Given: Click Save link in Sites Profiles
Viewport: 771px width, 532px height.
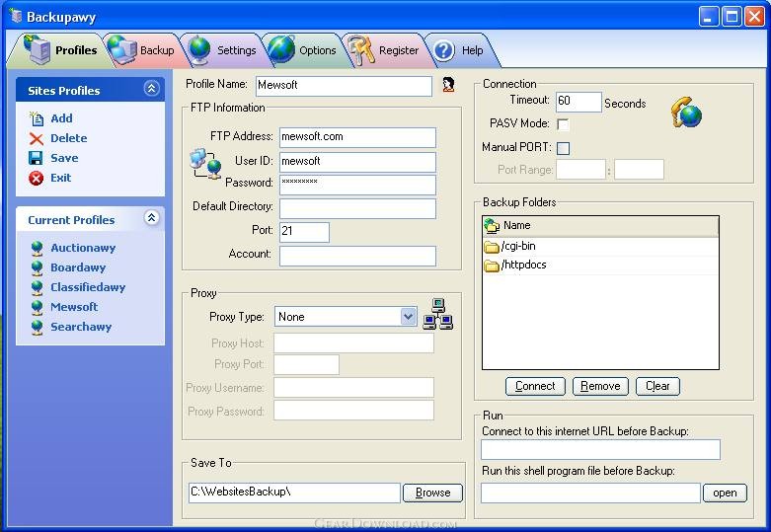Looking at the screenshot, I should [64, 158].
